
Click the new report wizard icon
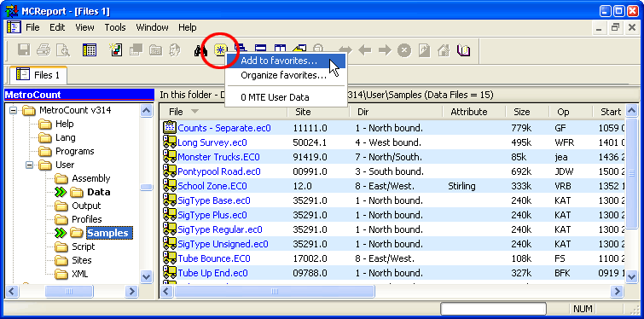(x=115, y=50)
